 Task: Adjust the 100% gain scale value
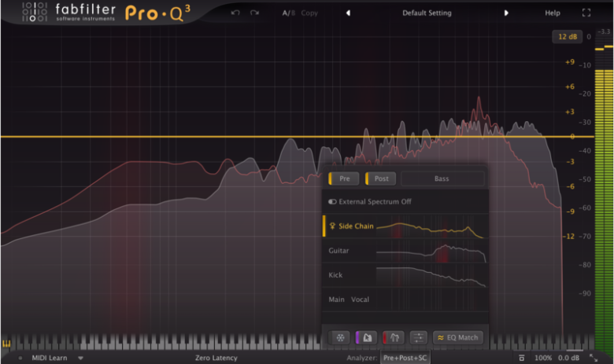543,358
